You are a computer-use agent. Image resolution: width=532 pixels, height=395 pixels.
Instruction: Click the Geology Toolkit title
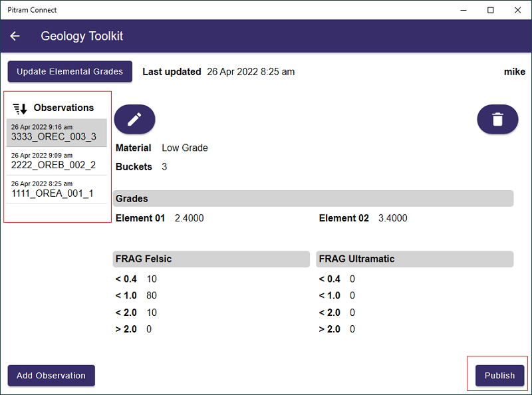coord(82,36)
